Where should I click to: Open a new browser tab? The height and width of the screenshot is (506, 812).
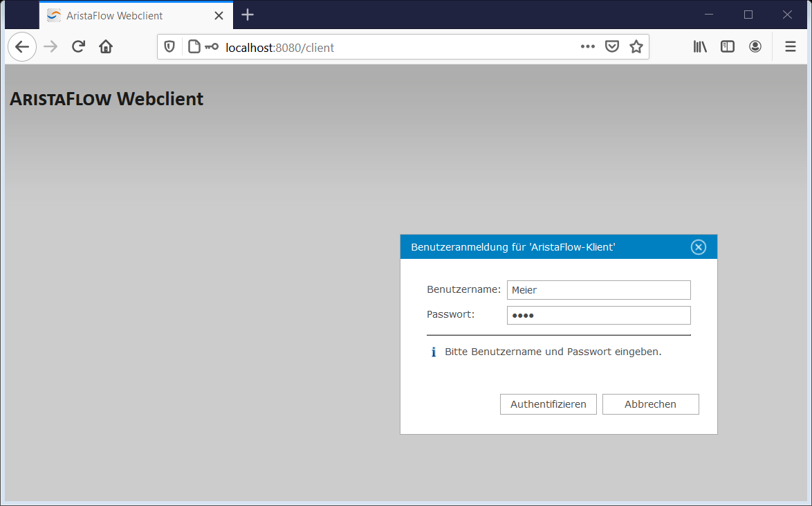click(x=248, y=15)
